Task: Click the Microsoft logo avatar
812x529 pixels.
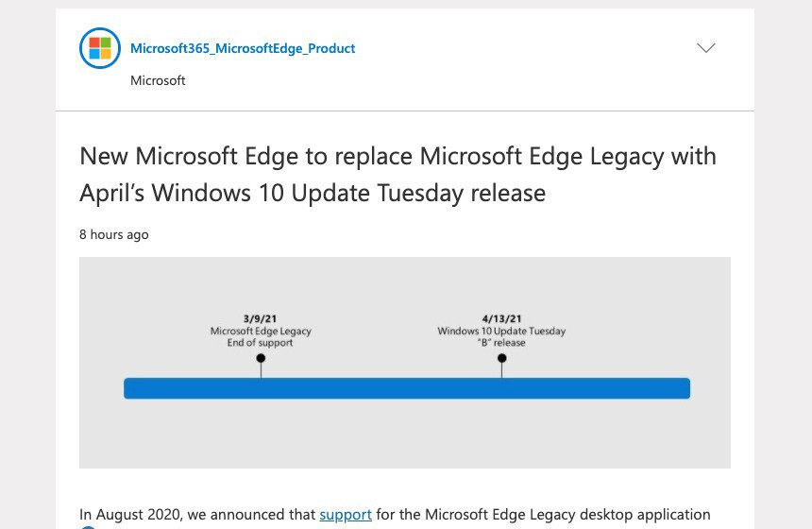Action: click(x=100, y=48)
